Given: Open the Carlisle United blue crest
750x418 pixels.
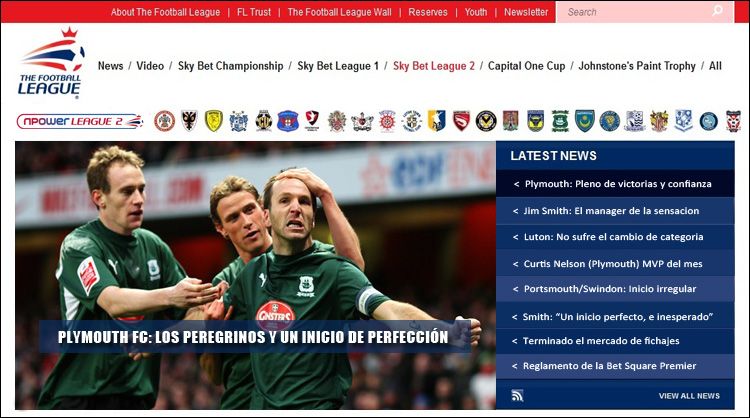Looking at the screenshot, I should [288, 121].
